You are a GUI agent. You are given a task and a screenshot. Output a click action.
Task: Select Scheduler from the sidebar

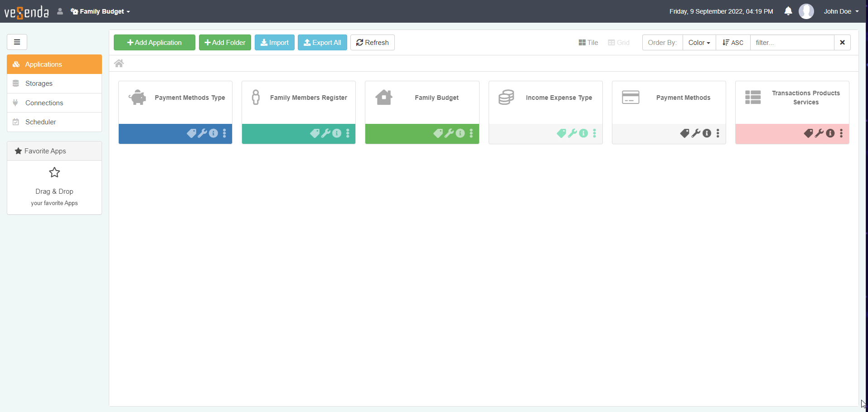(41, 122)
